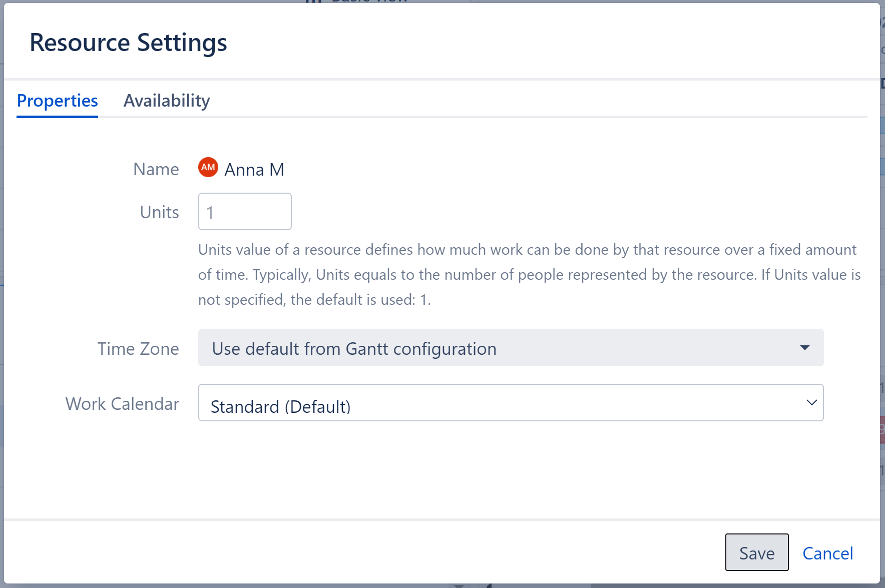Image resolution: width=885 pixels, height=588 pixels.
Task: Save the resource settings
Action: 756,552
